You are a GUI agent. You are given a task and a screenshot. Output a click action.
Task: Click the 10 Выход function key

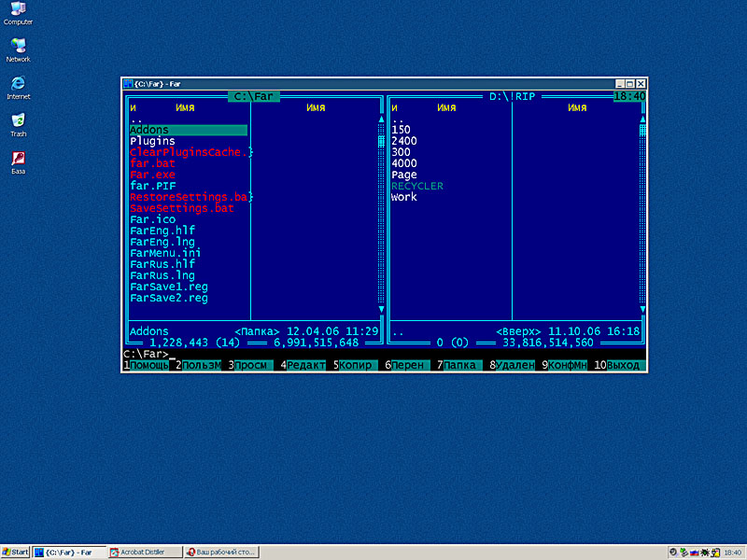(620, 365)
